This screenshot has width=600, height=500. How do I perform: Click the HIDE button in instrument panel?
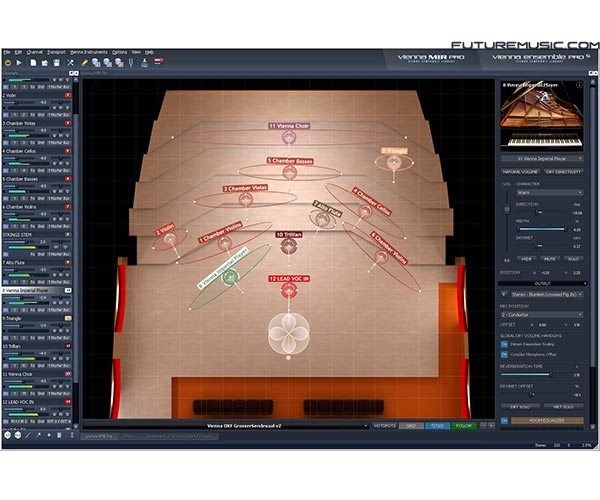527,259
